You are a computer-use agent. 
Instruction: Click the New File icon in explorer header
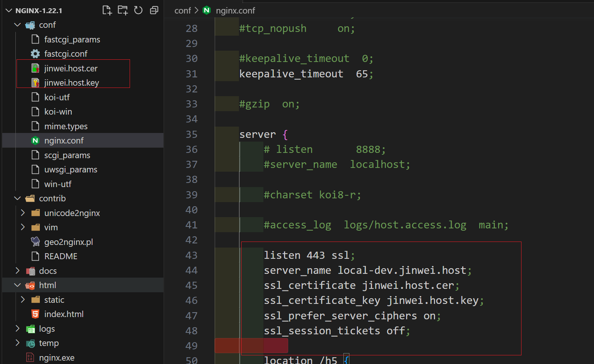pyautogui.click(x=107, y=10)
